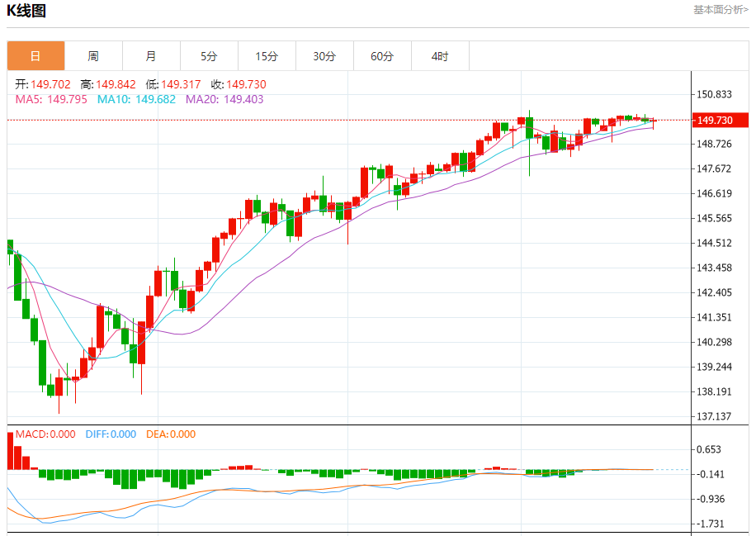Click the 148.726 price axis label

(x=714, y=145)
